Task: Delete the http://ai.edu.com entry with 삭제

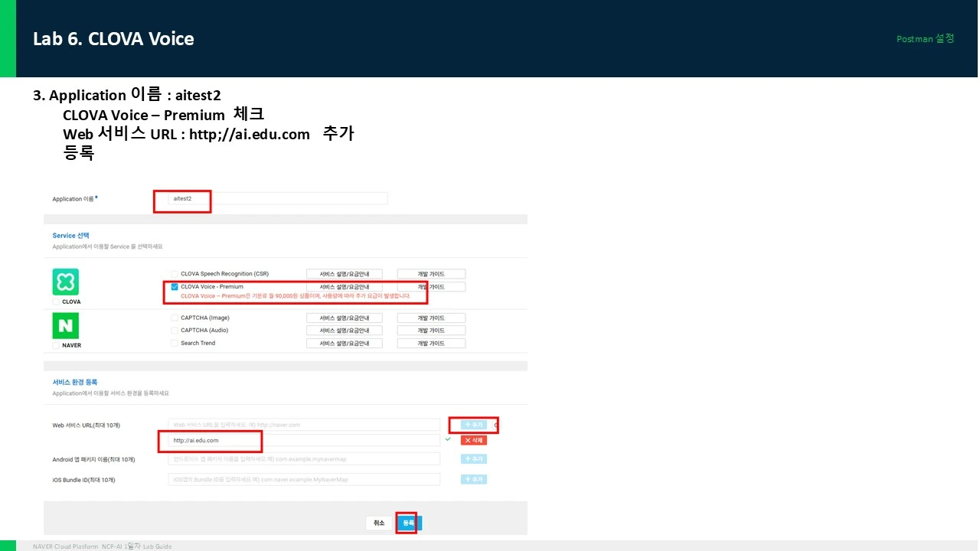Action: (474, 441)
